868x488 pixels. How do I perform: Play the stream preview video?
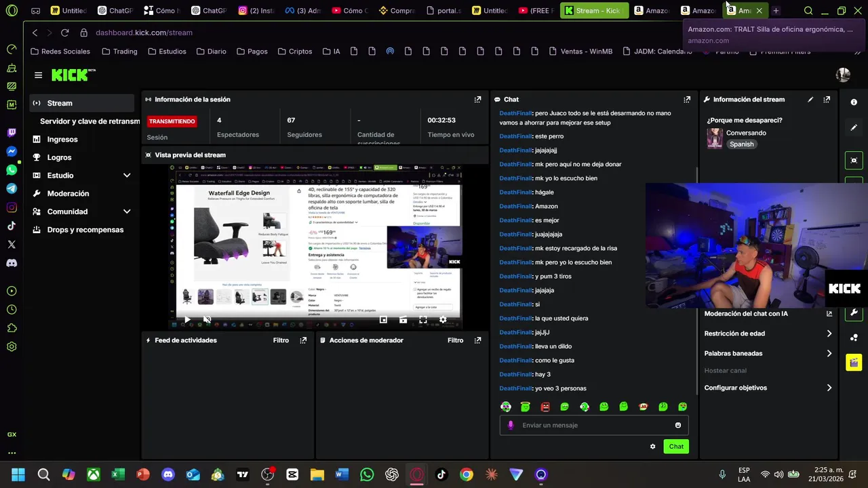(187, 320)
